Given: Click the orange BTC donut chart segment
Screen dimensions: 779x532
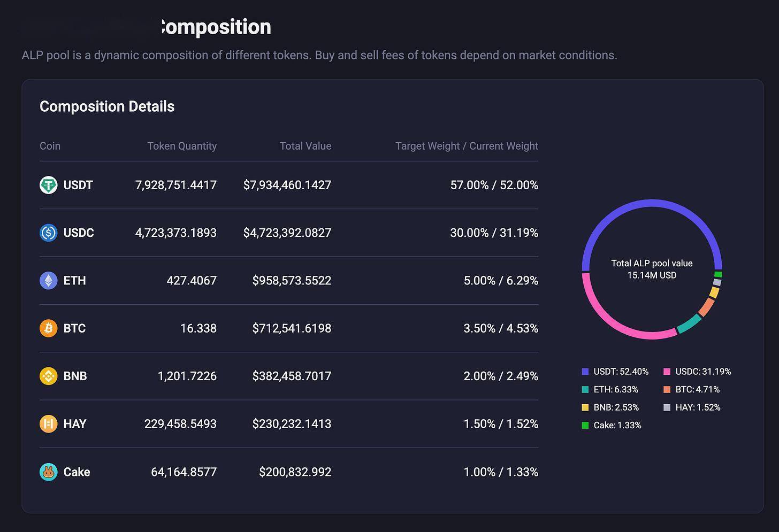Looking at the screenshot, I should click(707, 307).
